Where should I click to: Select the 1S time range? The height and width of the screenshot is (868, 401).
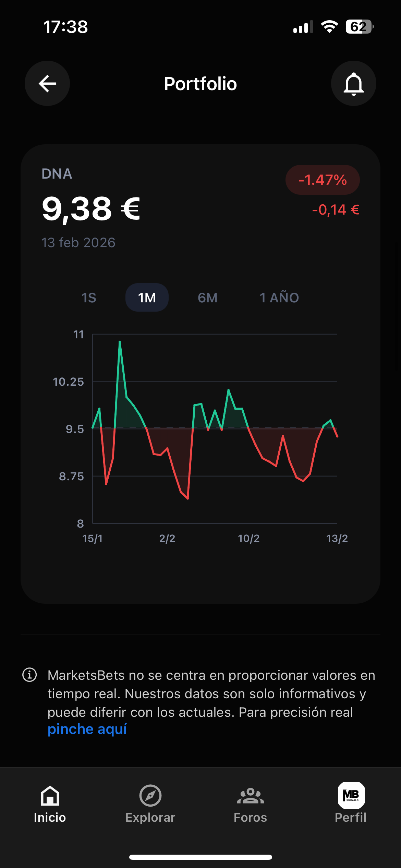[89, 298]
